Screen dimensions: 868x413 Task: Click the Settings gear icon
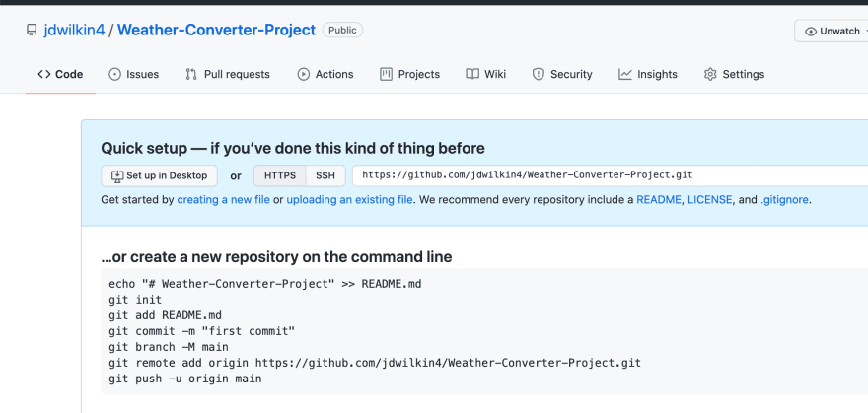pyautogui.click(x=710, y=74)
